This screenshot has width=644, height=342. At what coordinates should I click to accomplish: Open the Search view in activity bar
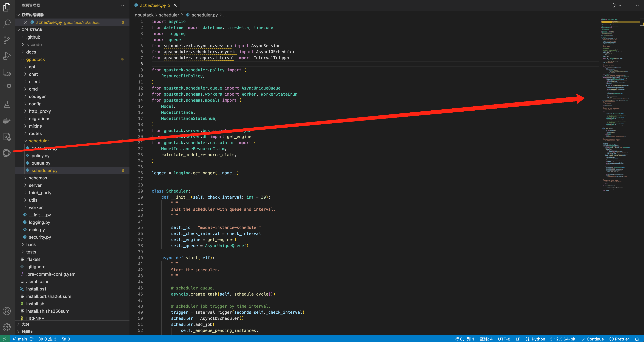[7, 23]
